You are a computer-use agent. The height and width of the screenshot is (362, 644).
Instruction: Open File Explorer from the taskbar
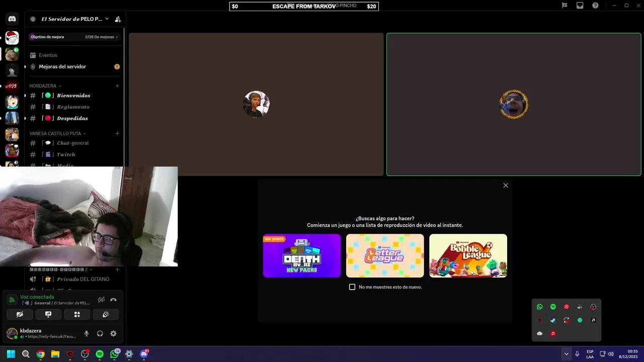55,354
